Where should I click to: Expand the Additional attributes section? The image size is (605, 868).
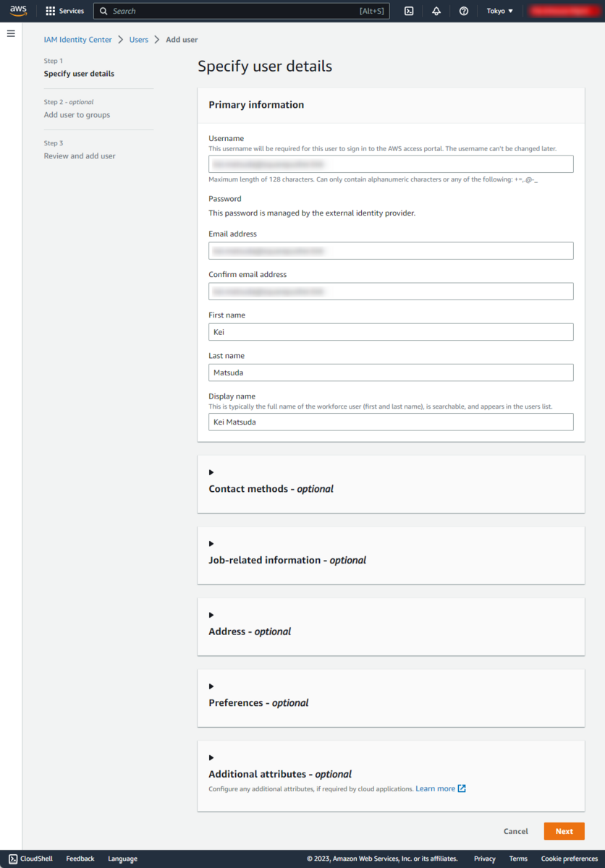(x=211, y=757)
